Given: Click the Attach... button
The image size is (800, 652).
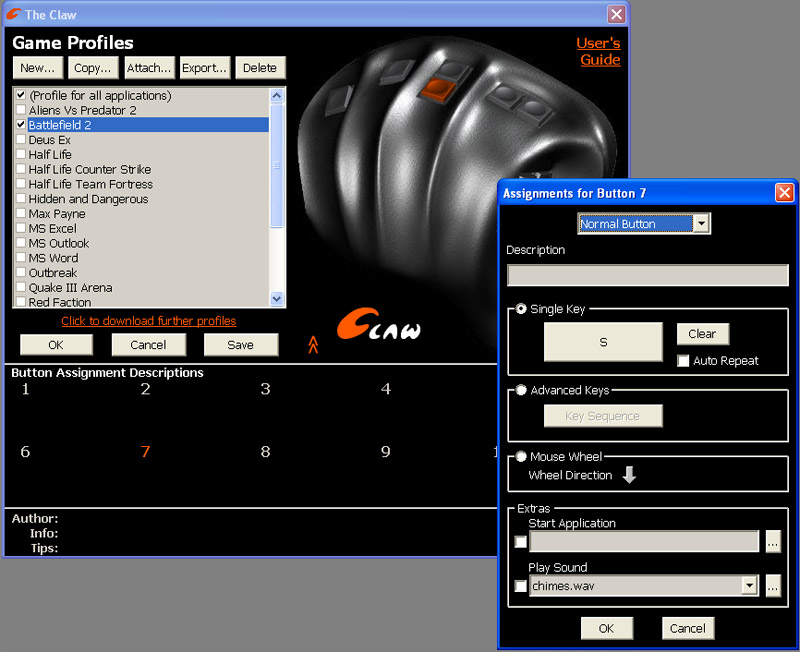Looking at the screenshot, I should pyautogui.click(x=149, y=68).
